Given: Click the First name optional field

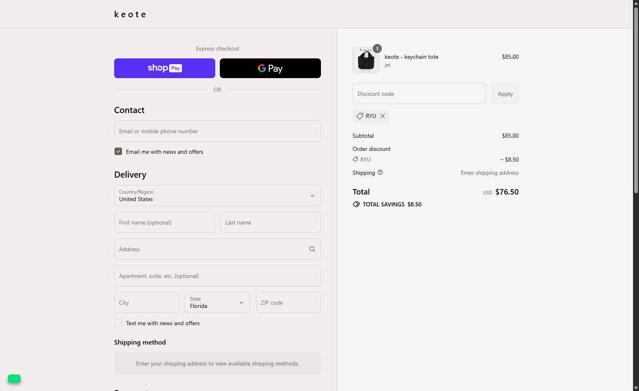Looking at the screenshot, I should click(x=164, y=223).
